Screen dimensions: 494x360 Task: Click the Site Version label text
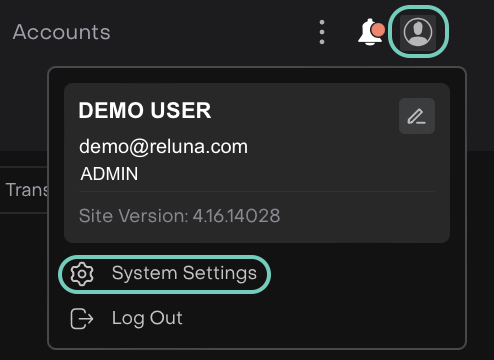point(134,216)
